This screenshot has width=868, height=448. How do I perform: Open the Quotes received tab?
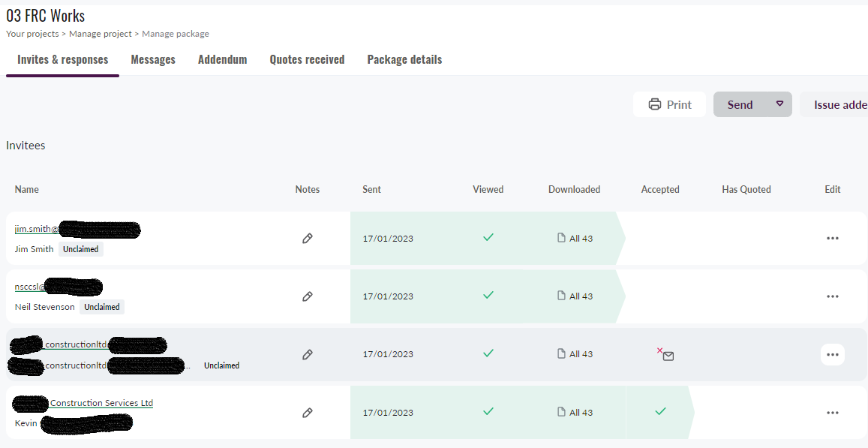click(307, 59)
